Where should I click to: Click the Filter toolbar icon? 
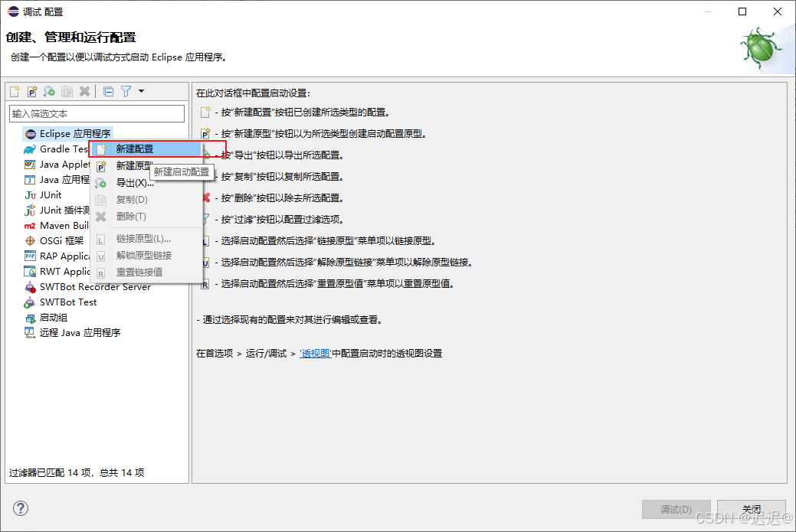click(126, 91)
